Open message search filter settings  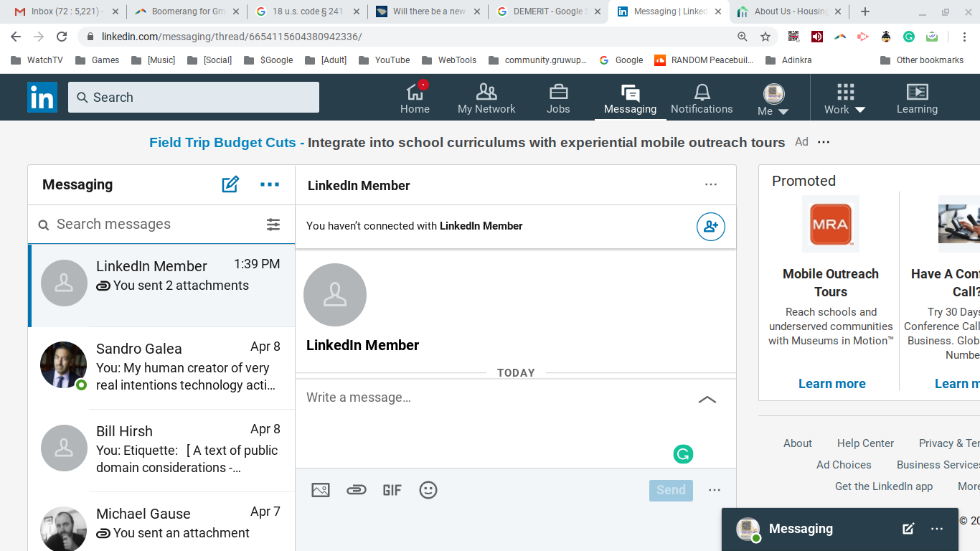tap(273, 225)
